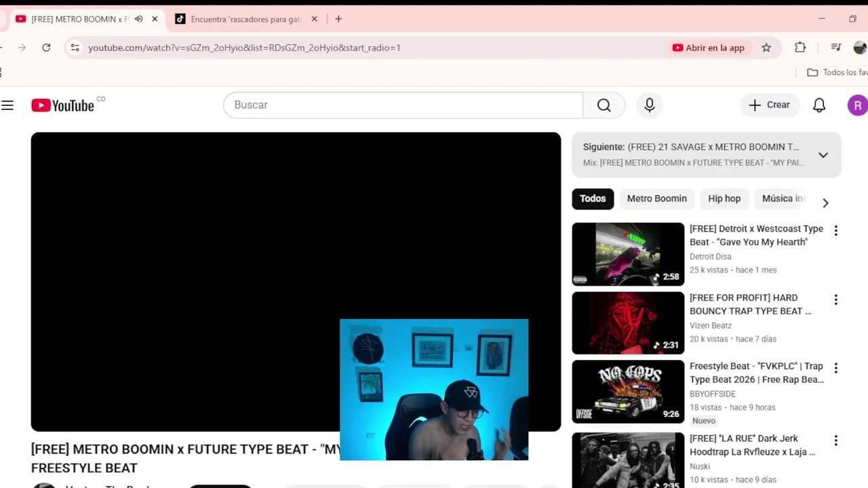Click the browser address bar URL
The height and width of the screenshot is (488, 868).
(244, 47)
